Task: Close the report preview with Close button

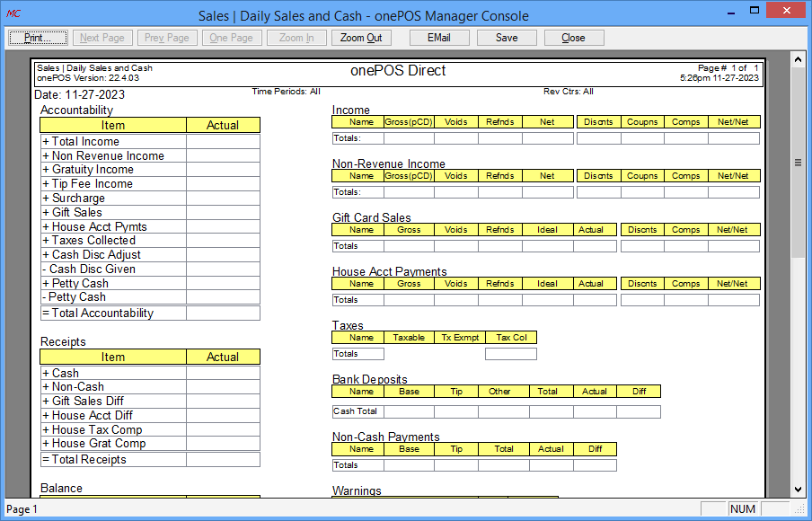Action: coord(574,38)
